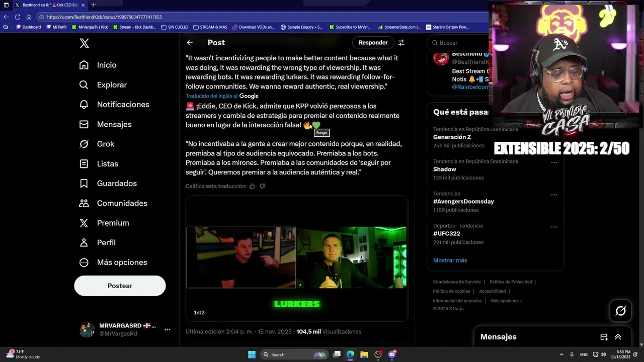This screenshot has height=362, width=644.
Task: Open the @Rainbetcom mention link
Action: point(470,87)
